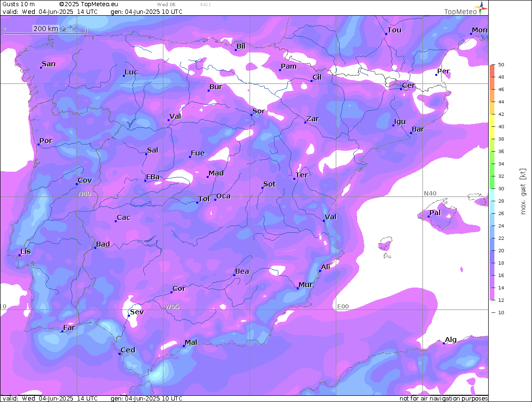Select the Bil city label

click(241, 46)
